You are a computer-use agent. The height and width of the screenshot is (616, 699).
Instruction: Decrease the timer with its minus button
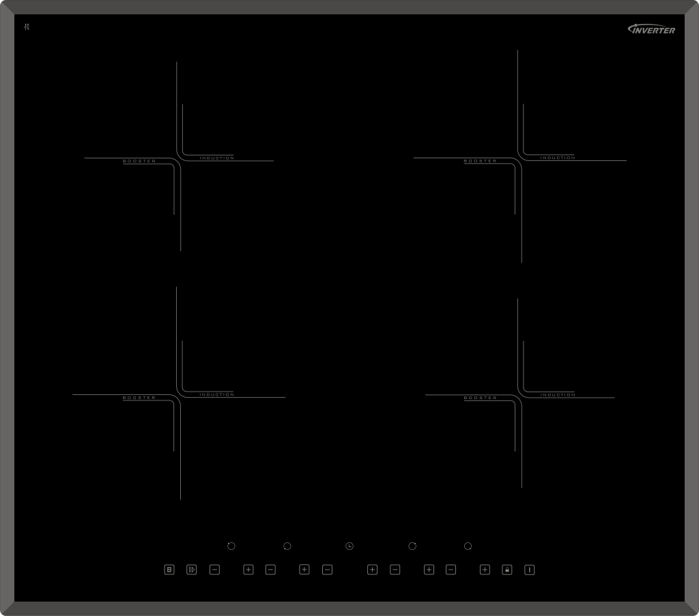pyautogui.click(x=327, y=570)
